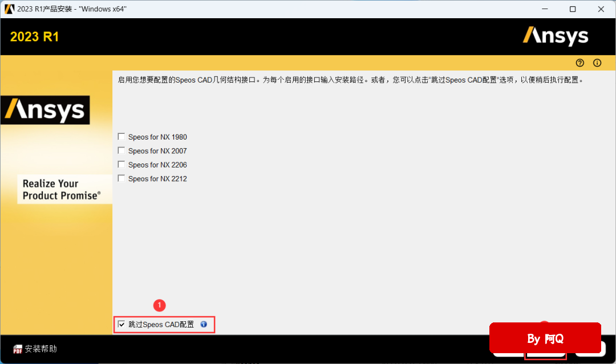
Task: Close the 2023 R1 installer window
Action: 601,9
